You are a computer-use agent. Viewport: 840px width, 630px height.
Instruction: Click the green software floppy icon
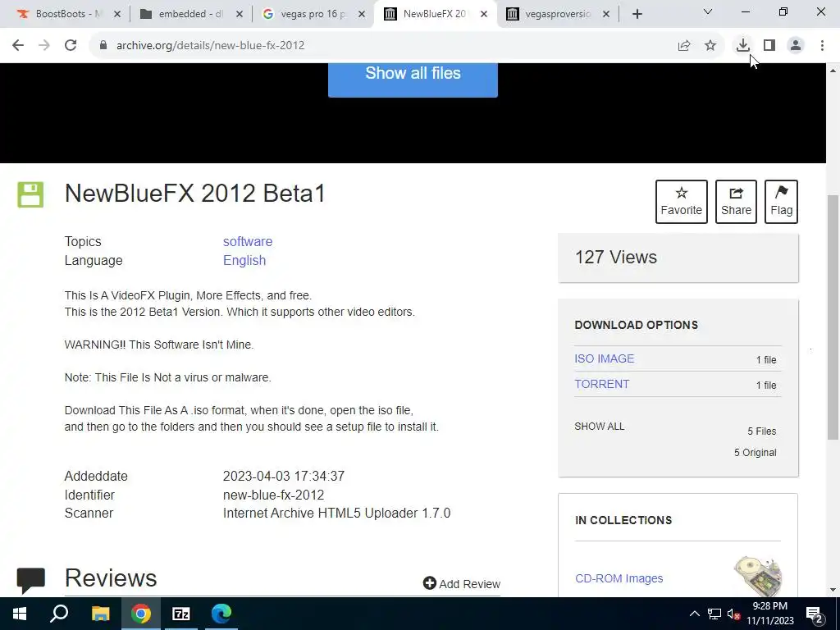coord(30,194)
